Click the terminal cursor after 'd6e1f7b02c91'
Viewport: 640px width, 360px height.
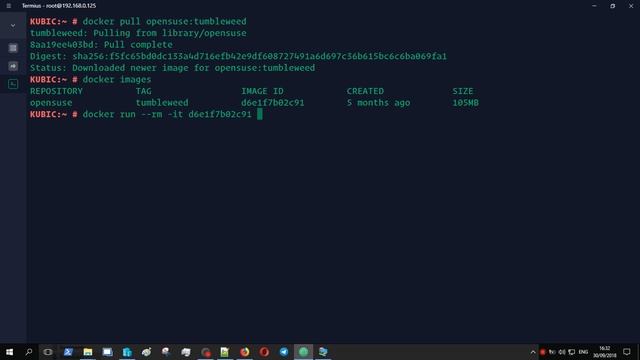click(x=260, y=114)
